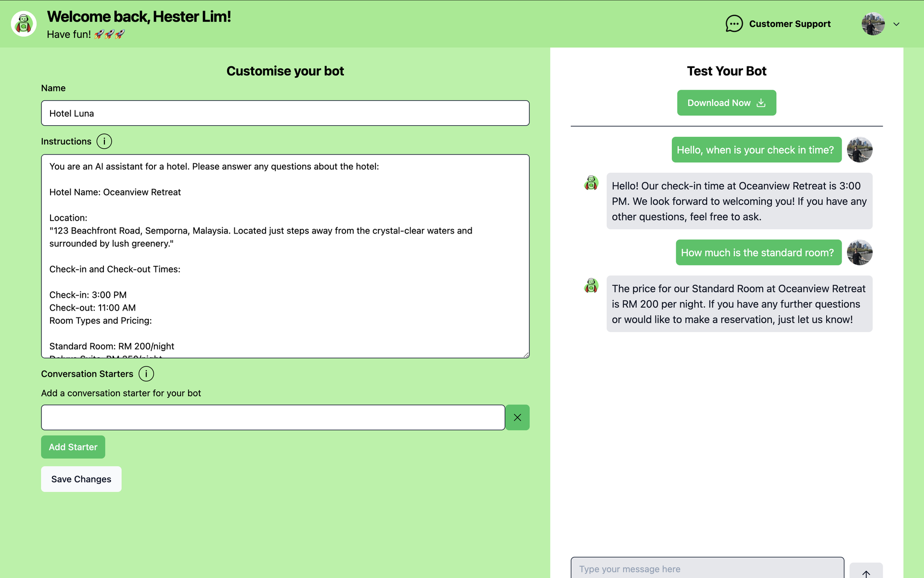This screenshot has width=924, height=578.
Task: Click the bot avatar/logo icon top left
Action: point(24,24)
